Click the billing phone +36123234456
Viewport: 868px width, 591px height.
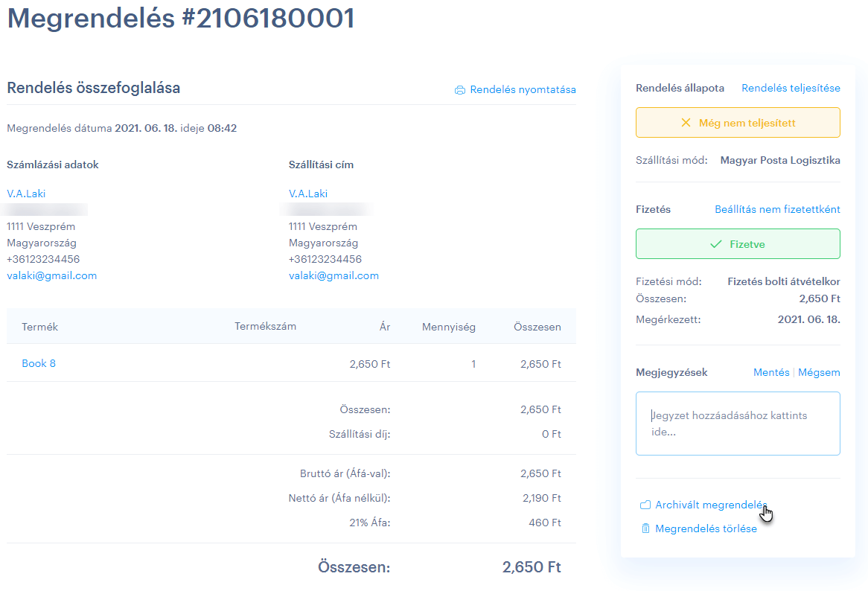[x=43, y=259]
